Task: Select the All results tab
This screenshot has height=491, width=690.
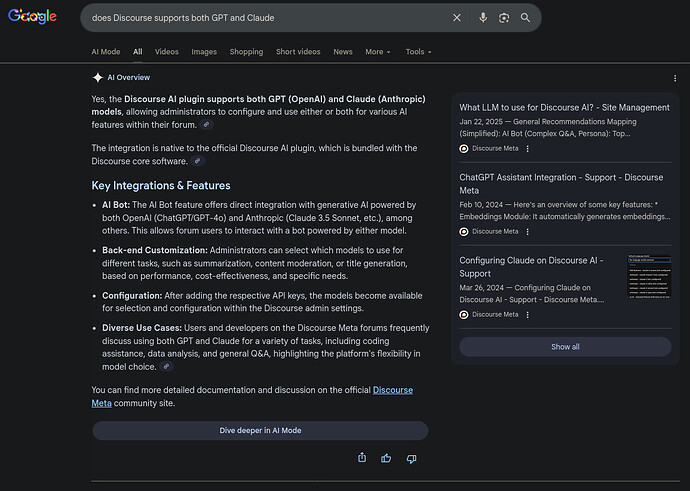Action: pyautogui.click(x=138, y=51)
